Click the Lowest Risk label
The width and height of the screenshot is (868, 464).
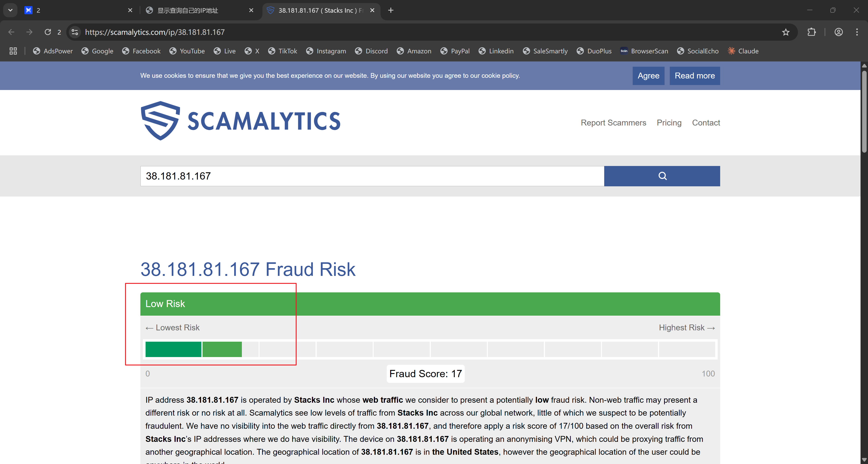pyautogui.click(x=172, y=327)
